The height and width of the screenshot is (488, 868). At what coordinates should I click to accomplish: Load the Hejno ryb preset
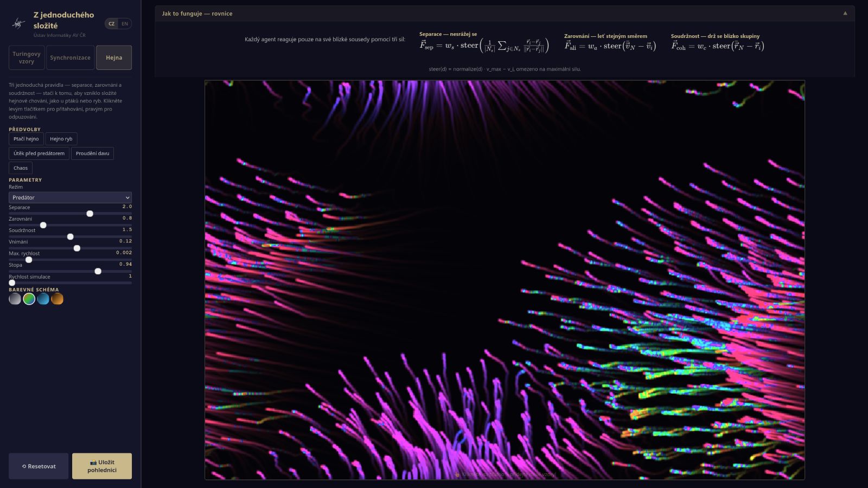point(61,139)
